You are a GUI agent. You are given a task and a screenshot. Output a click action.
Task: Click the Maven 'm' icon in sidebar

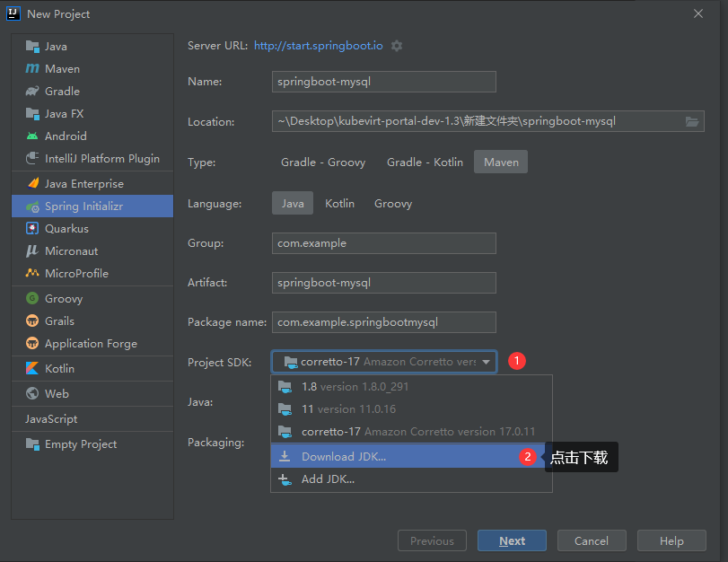click(x=32, y=69)
